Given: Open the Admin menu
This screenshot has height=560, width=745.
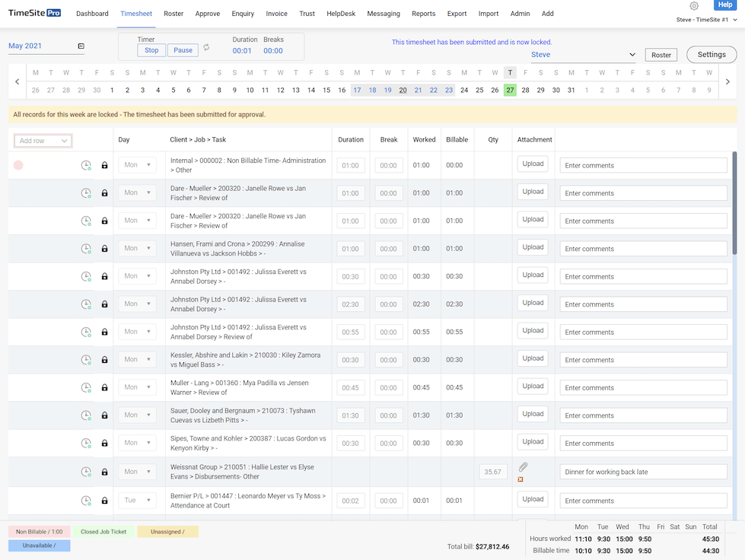Looking at the screenshot, I should (x=520, y=13).
